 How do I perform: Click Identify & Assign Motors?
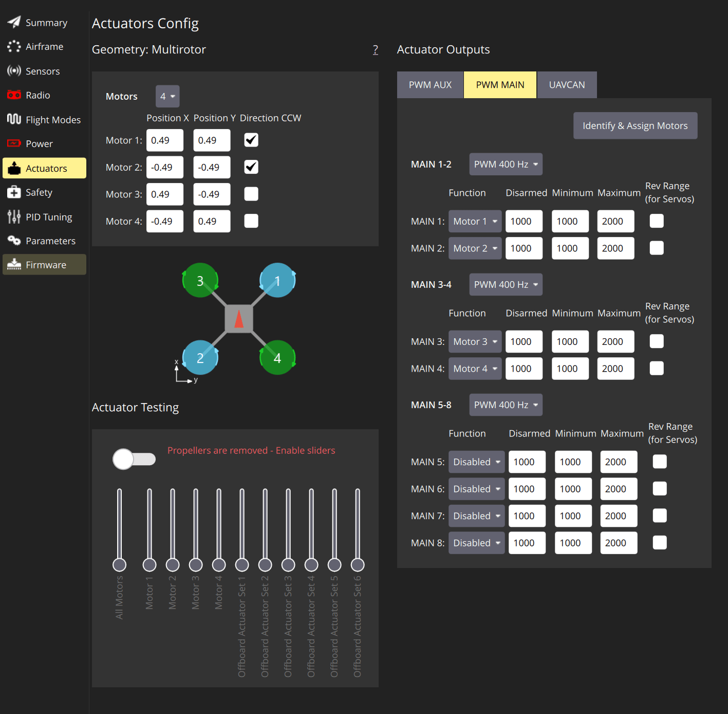click(x=635, y=125)
